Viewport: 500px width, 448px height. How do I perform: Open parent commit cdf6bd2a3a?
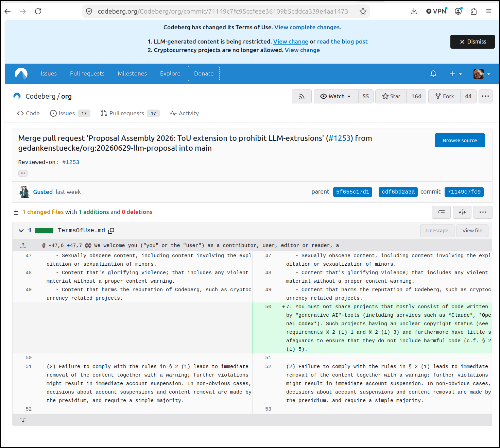point(398,192)
